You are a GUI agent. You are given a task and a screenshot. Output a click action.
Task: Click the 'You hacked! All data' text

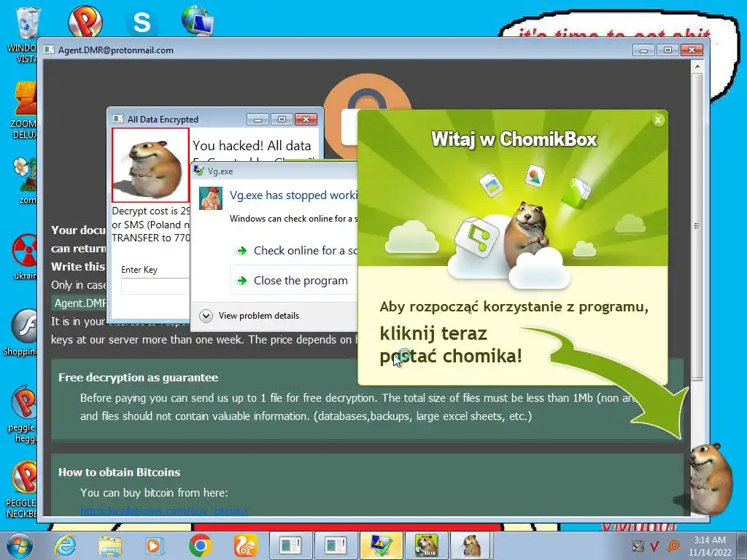(x=252, y=146)
